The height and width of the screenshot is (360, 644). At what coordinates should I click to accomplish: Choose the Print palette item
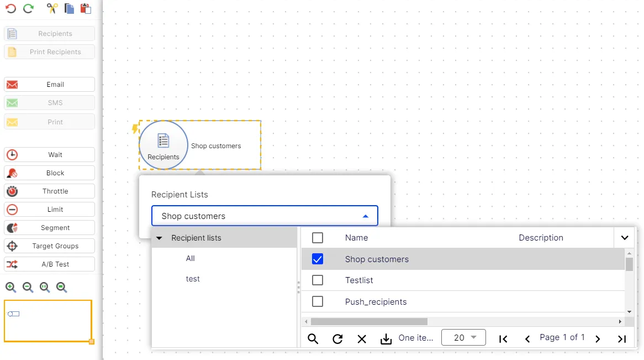tap(49, 122)
